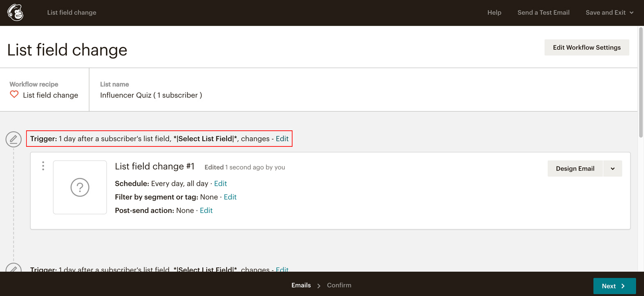
Task: Click the chevron arrow between Emails and Confirm
Action: [319, 286]
